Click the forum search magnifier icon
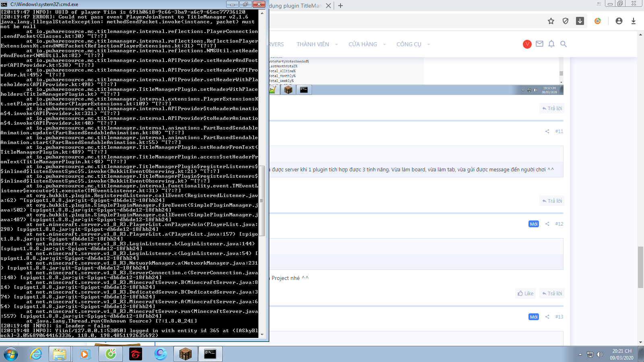Screen dimensions: 644x362 563,44
